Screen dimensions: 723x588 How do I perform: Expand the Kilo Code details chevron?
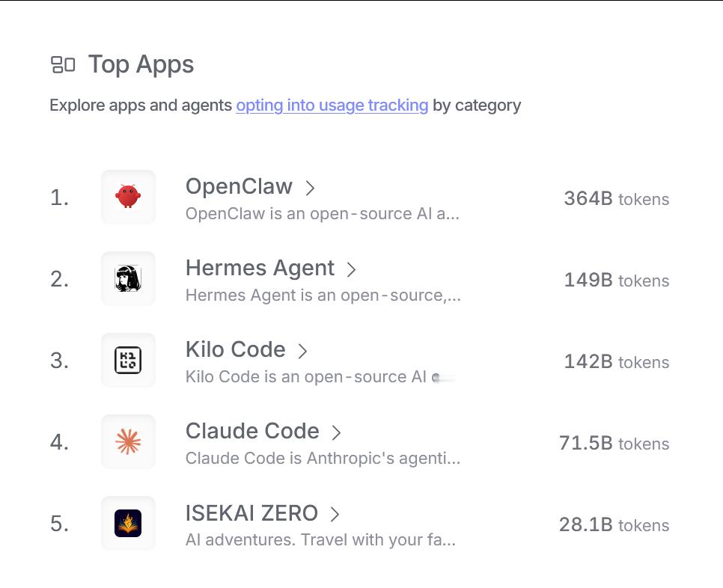pos(303,352)
